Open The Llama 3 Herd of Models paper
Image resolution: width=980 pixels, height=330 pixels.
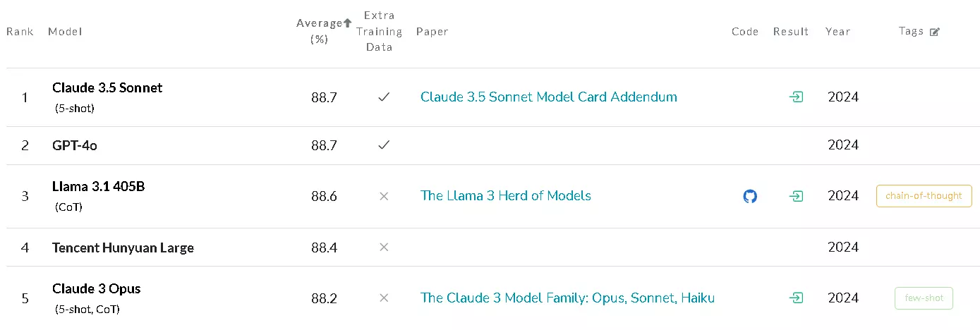[x=506, y=196]
